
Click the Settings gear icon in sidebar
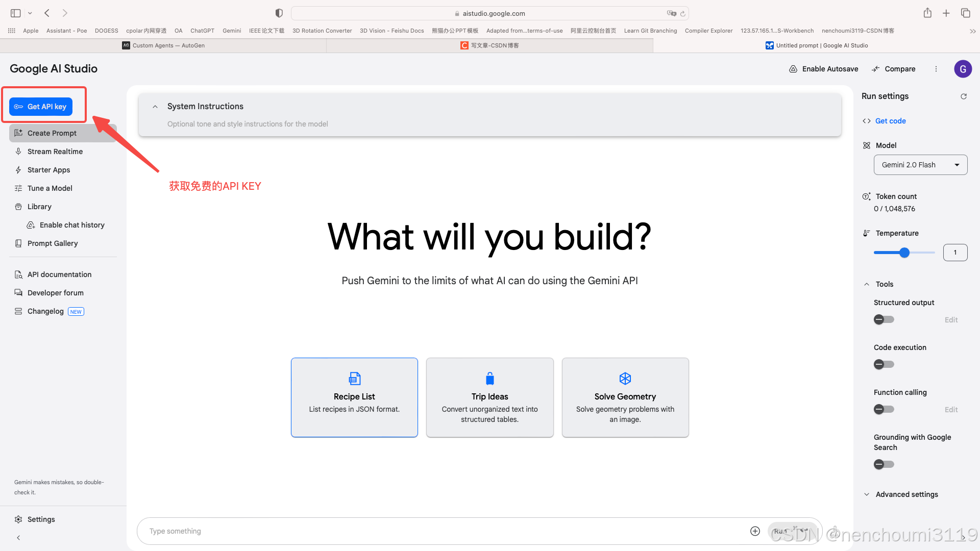(x=18, y=519)
